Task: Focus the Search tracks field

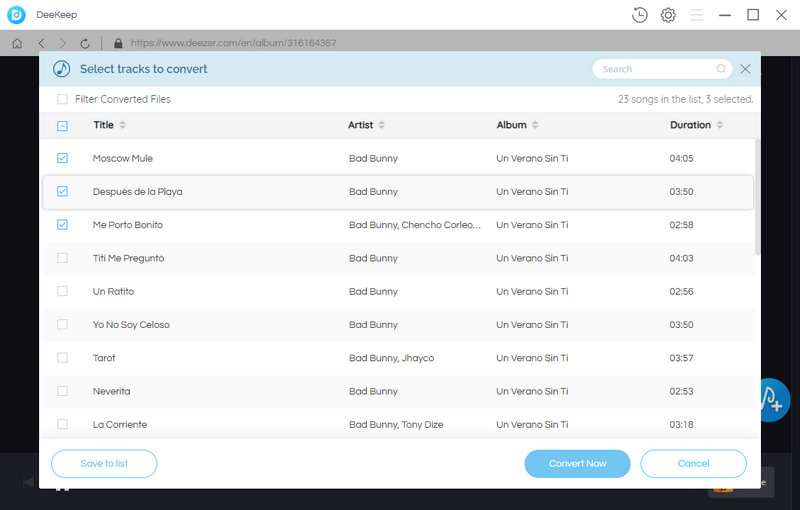Action: [662, 69]
